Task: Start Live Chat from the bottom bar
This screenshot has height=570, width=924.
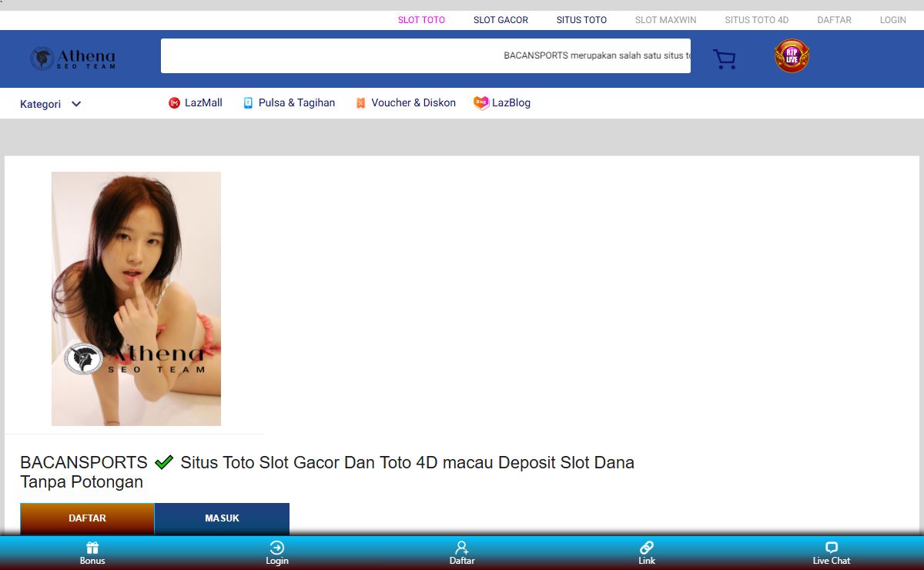Action: pos(832,553)
